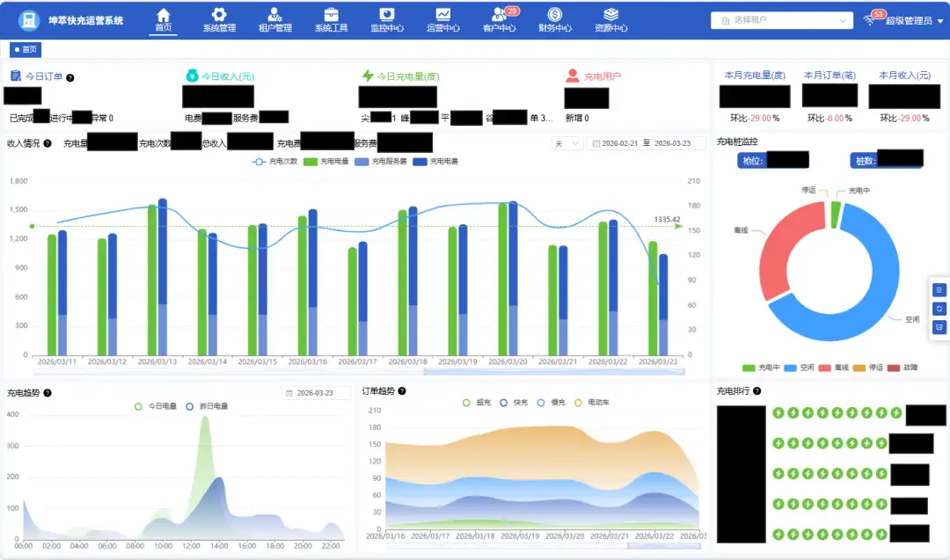Expand the 超级管理员 user menu
Viewport: 950px width, 560px height.
[x=906, y=20]
